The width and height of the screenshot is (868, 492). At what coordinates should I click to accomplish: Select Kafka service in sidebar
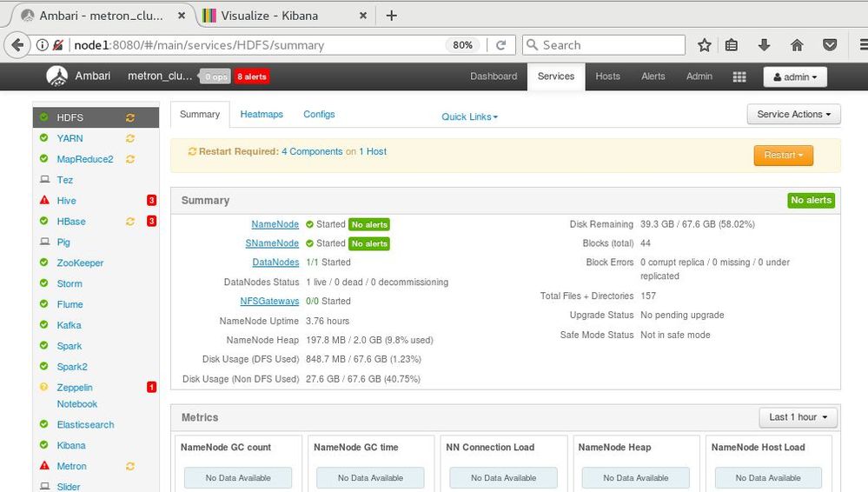(69, 325)
